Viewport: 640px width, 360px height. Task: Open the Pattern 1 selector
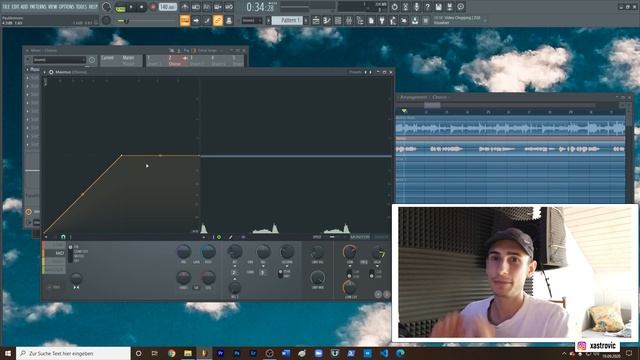pyautogui.click(x=287, y=20)
